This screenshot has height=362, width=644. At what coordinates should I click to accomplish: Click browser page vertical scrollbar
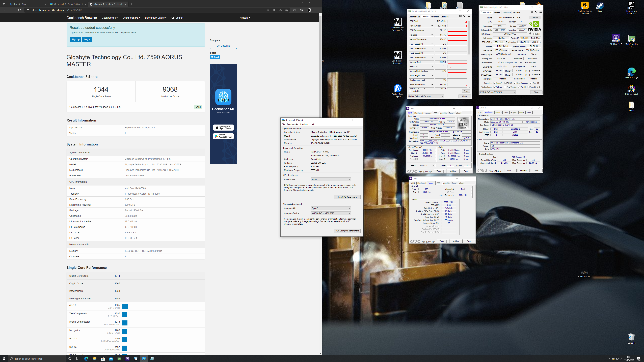click(x=320, y=184)
